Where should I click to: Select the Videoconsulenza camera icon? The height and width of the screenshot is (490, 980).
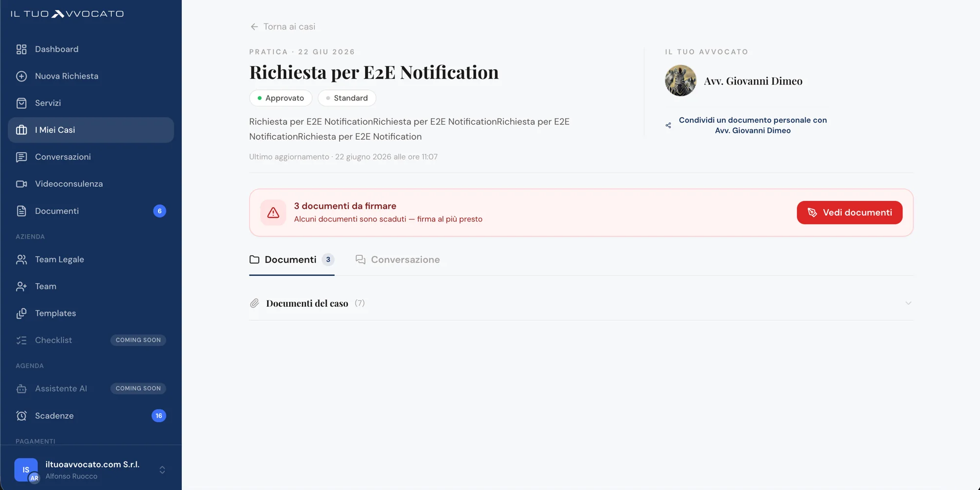(x=21, y=184)
